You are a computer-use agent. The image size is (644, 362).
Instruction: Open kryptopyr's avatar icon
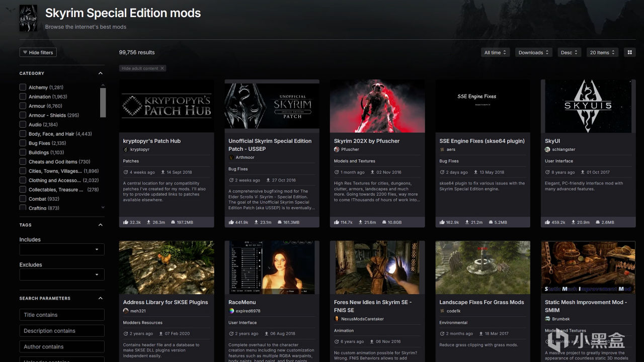[x=126, y=149]
